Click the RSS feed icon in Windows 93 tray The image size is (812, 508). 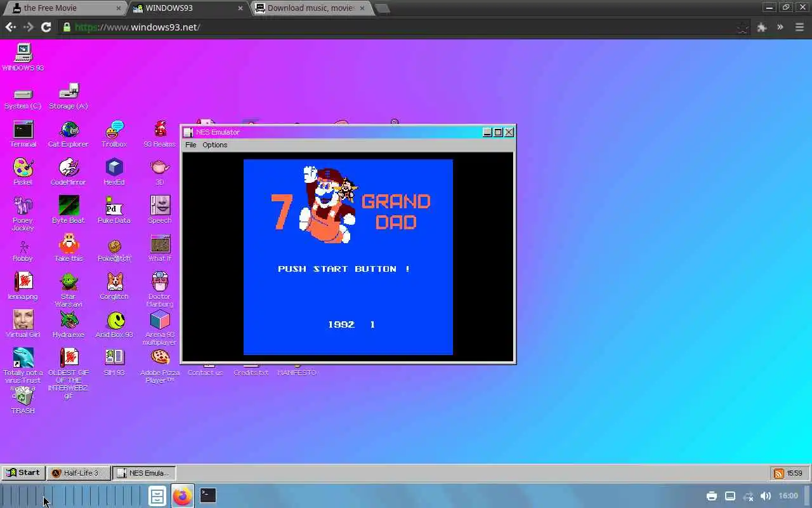point(778,473)
